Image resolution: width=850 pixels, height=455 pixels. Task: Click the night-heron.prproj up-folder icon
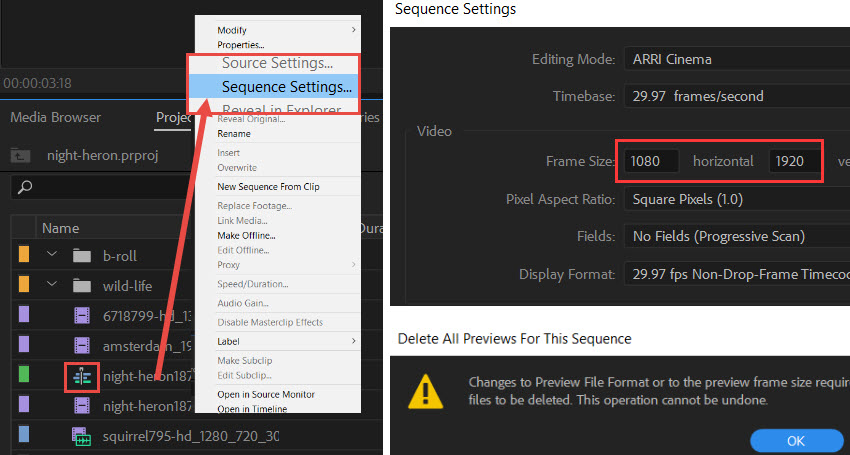pyautogui.click(x=20, y=156)
